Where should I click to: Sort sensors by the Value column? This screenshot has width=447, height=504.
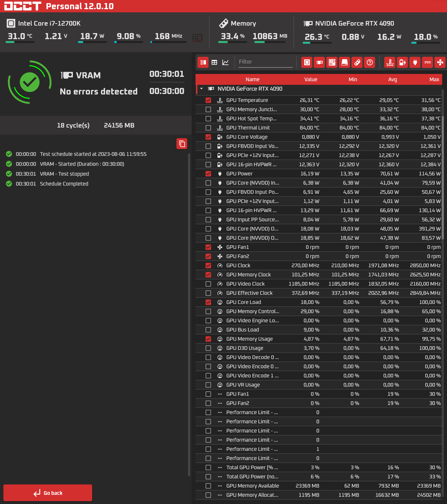(x=311, y=79)
